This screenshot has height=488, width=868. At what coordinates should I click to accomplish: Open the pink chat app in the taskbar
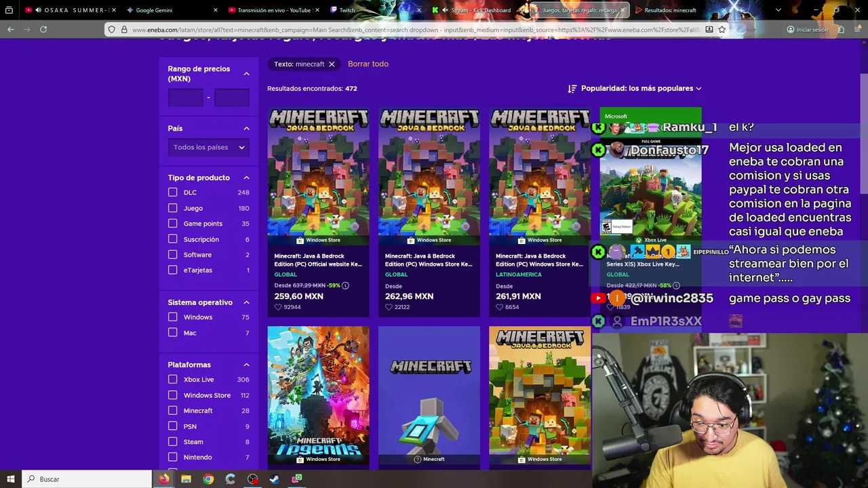(x=297, y=479)
